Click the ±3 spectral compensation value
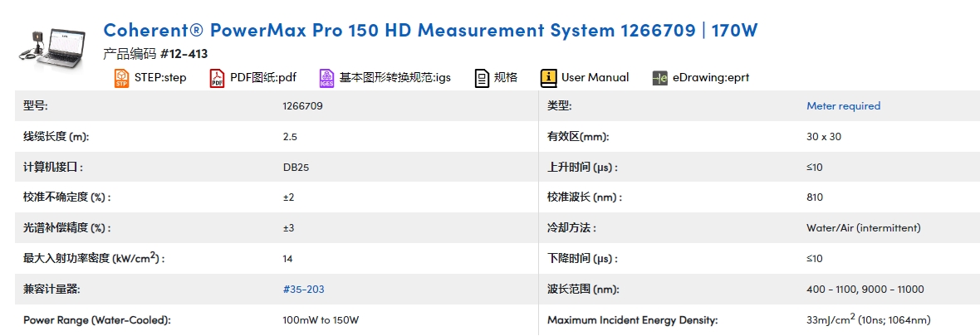 pos(289,228)
